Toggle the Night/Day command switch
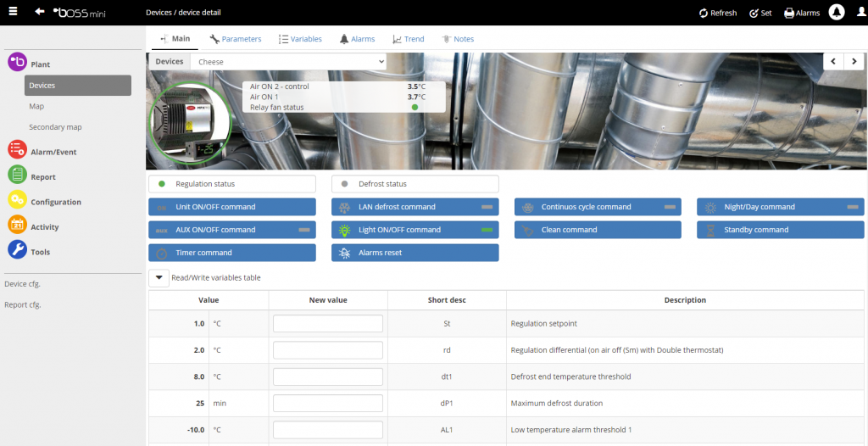The image size is (868, 446). pos(853,207)
